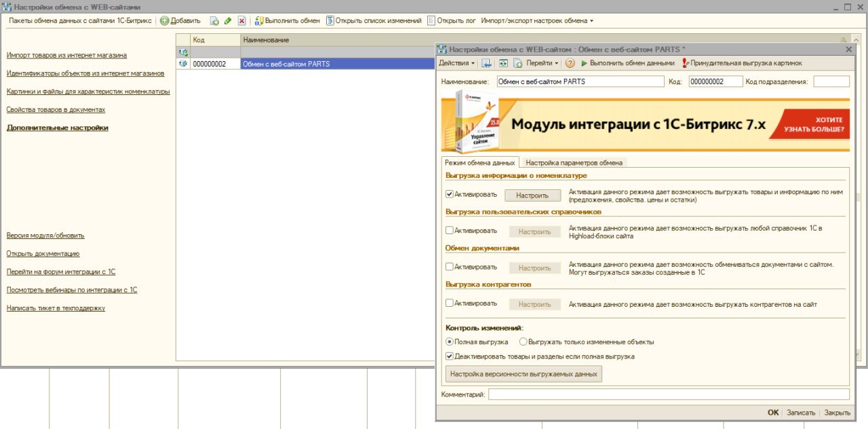Click the OK button in dialog
The width and height of the screenshot is (868, 429).
click(x=773, y=413)
